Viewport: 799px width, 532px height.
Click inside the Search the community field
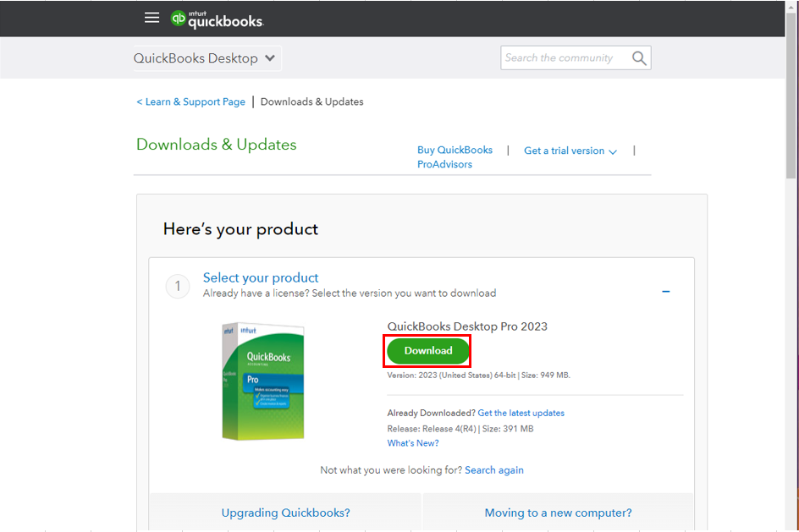pyautogui.click(x=563, y=58)
